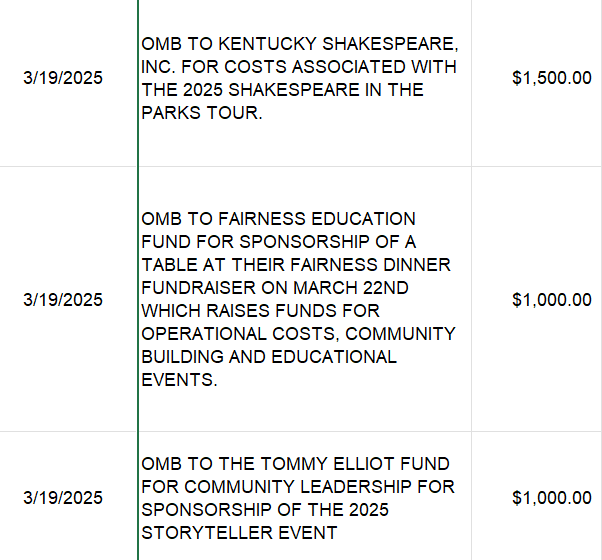Select the first 3/19/2025 date cell
Image resolution: width=602 pixels, height=560 pixels.
(62, 78)
